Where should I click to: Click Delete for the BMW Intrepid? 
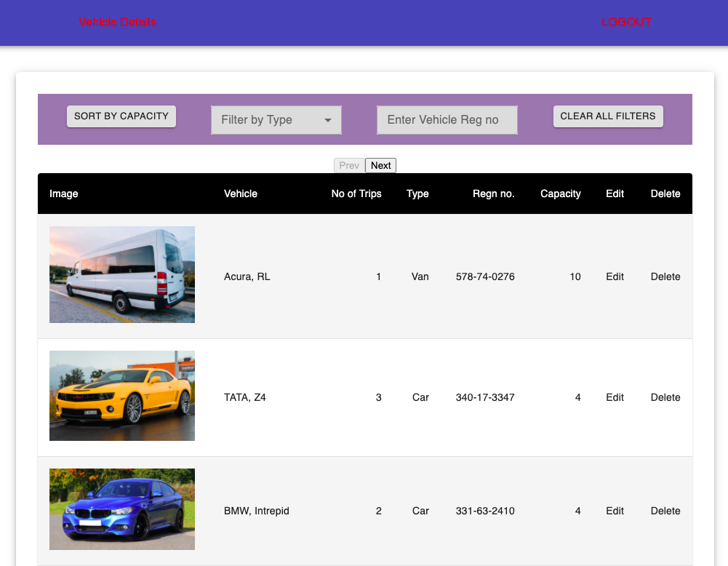(x=665, y=511)
